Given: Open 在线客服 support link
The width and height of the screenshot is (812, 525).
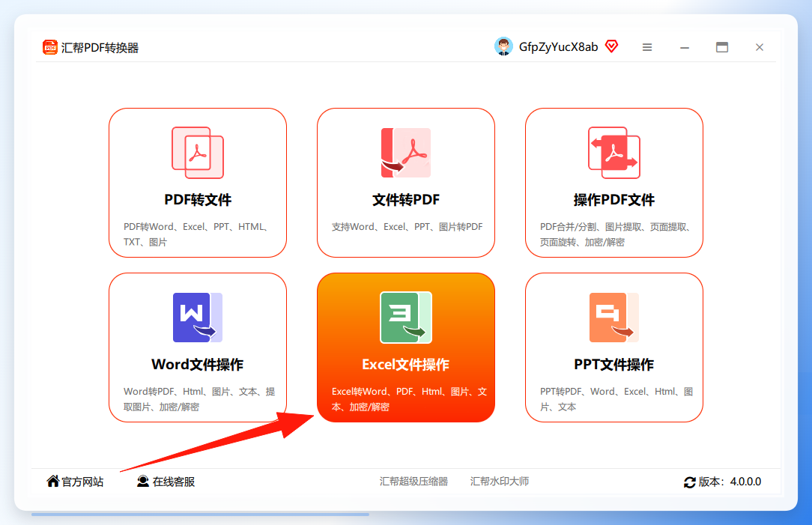Looking at the screenshot, I should click(x=174, y=482).
